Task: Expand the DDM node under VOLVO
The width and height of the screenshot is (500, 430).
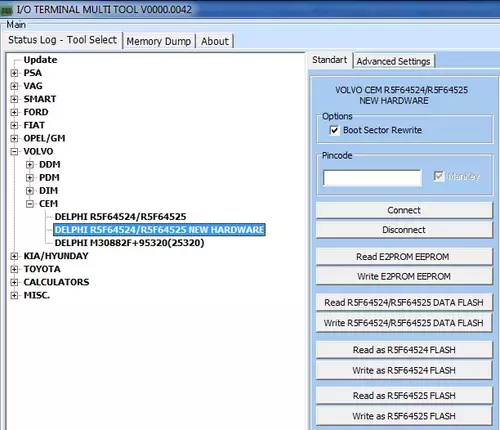Action: click(x=30, y=165)
